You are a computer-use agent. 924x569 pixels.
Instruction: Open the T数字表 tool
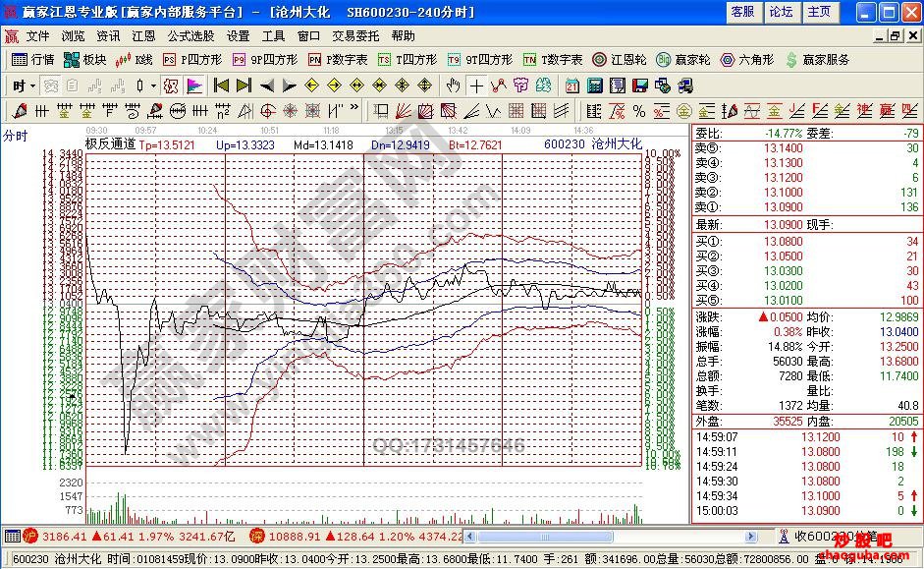554,60
